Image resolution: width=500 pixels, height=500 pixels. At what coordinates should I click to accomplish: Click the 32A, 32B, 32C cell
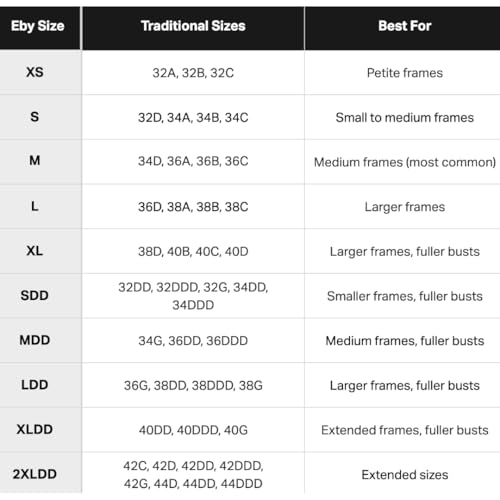pos(193,73)
